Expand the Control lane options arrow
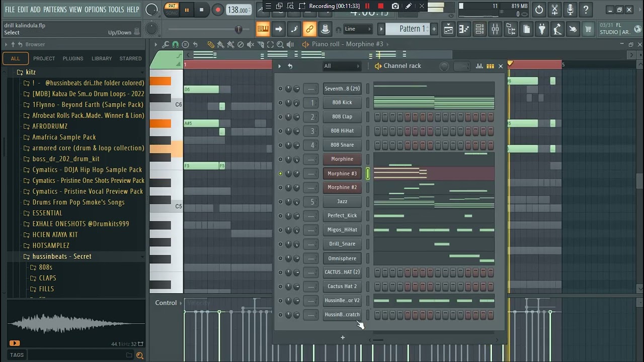 [182, 303]
